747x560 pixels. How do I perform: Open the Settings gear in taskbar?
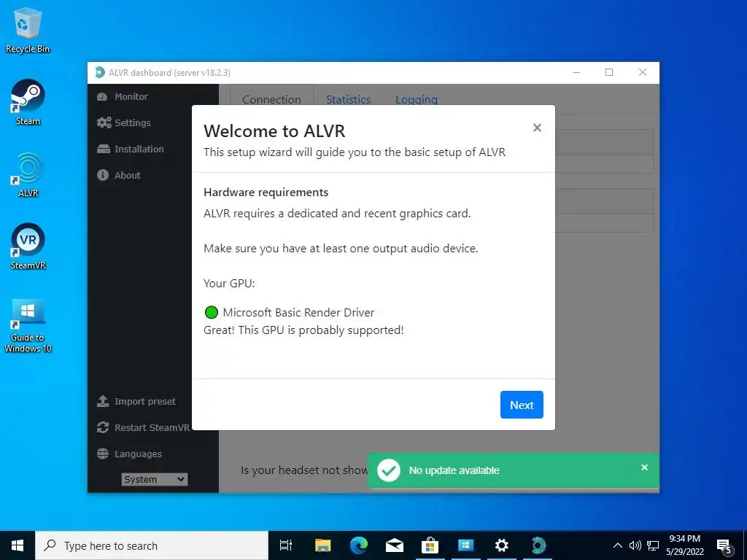tap(501, 545)
